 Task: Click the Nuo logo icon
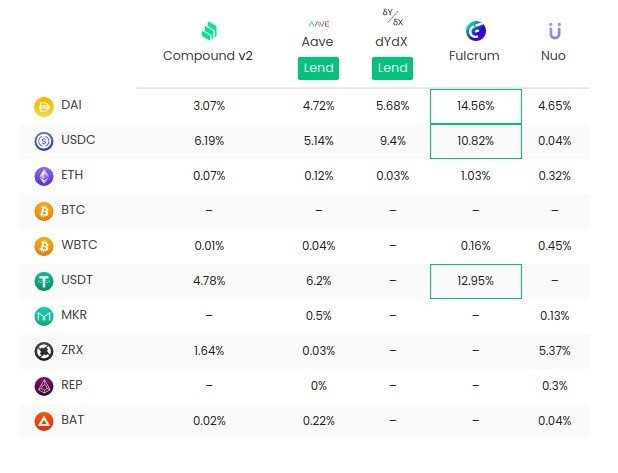[x=554, y=31]
